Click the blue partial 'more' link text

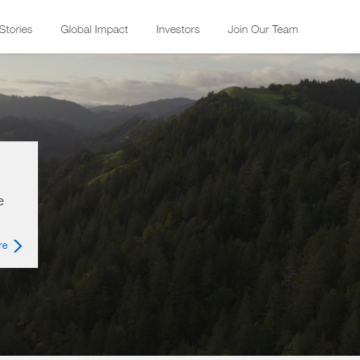[4, 246]
